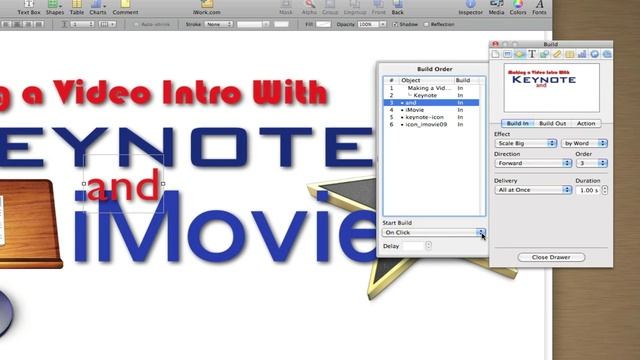Click the Duration stepper arrows
Image resolution: width=640 pixels, height=360 pixels.
click(x=604, y=190)
